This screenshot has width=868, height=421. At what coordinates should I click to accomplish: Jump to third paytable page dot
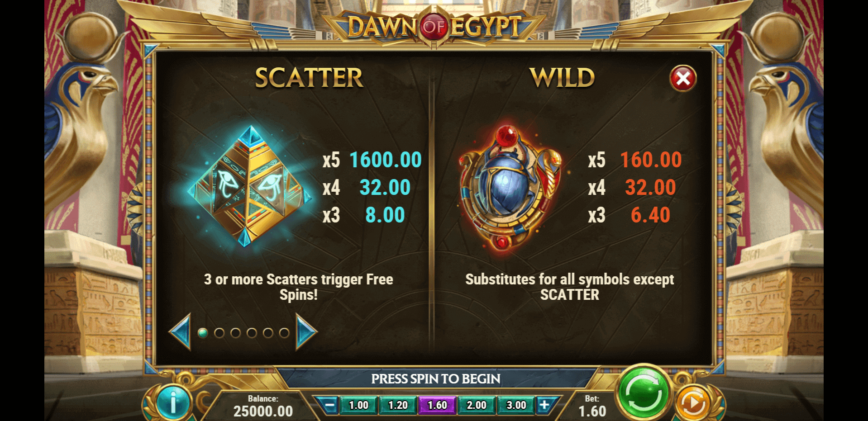click(235, 333)
